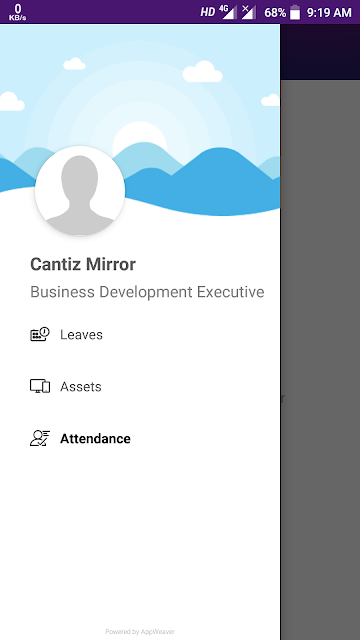
Task: Tap the Cantiz Mirror name
Action: (83, 264)
